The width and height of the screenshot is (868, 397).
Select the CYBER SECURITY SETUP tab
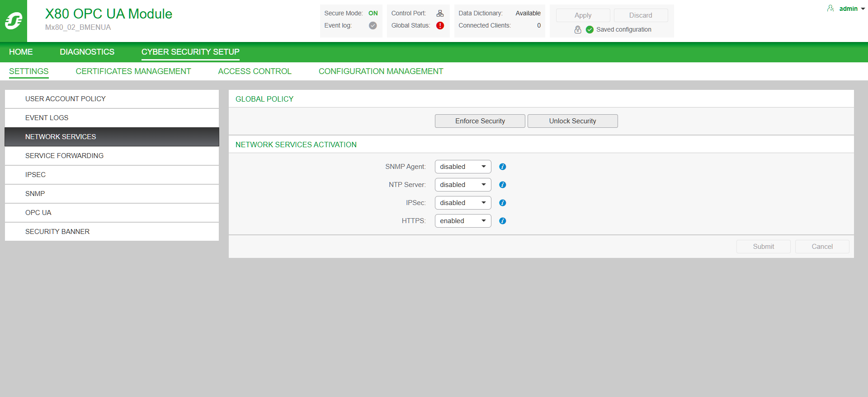tap(190, 52)
